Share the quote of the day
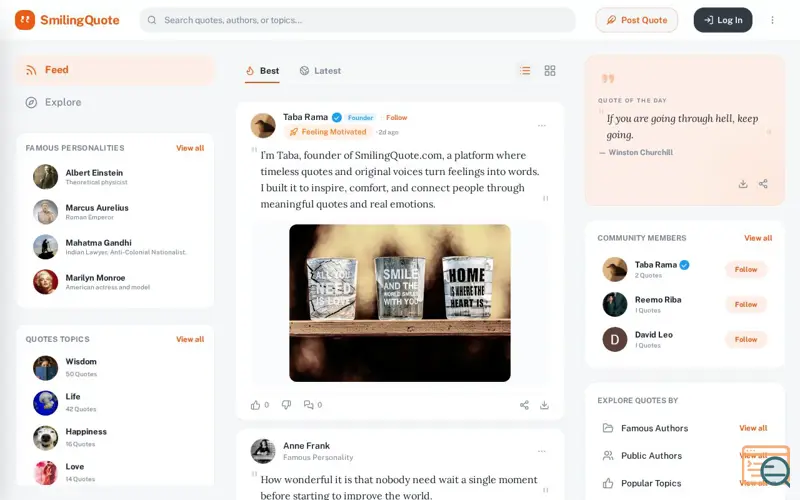 (763, 184)
